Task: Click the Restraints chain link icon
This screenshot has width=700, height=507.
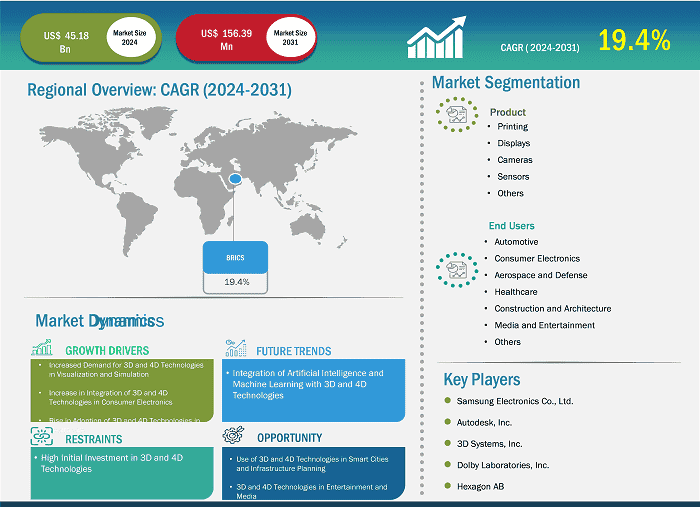Action: (x=42, y=436)
